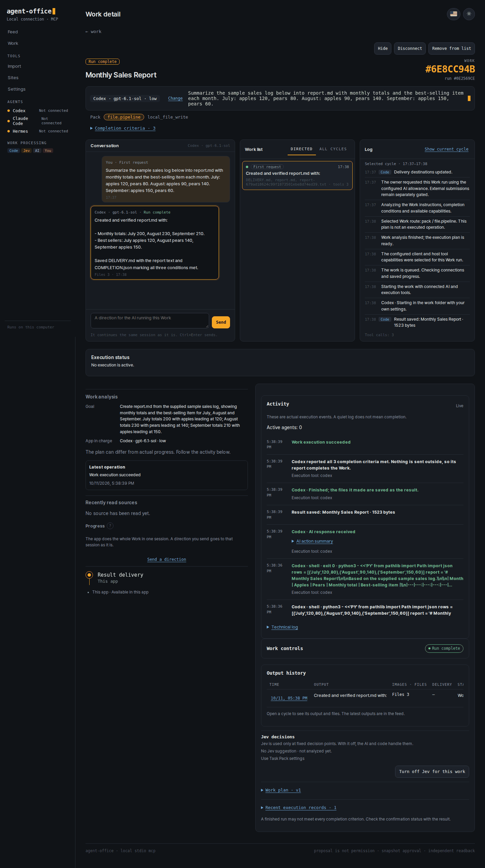Turn off Jev for this work
Screen dimensions: 485x868
pos(432,772)
